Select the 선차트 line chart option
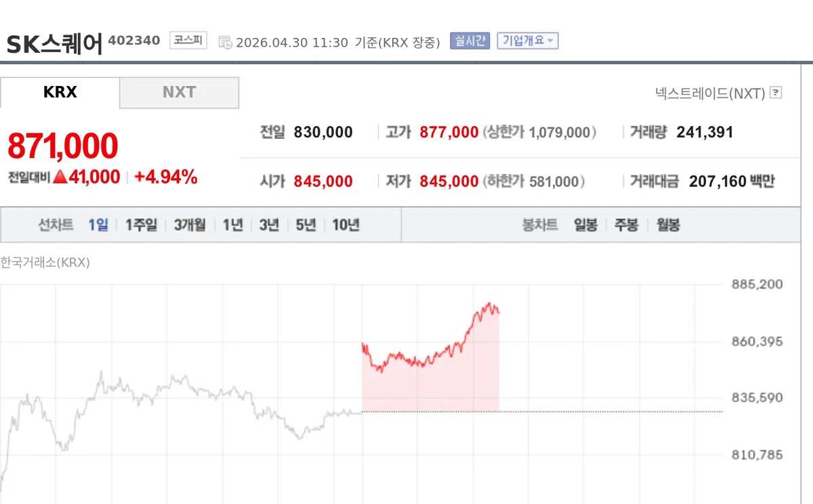The image size is (813, 504). point(56,224)
